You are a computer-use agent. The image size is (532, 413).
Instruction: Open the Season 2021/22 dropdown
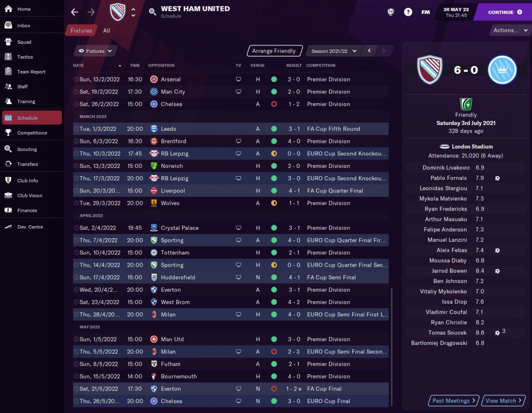334,51
